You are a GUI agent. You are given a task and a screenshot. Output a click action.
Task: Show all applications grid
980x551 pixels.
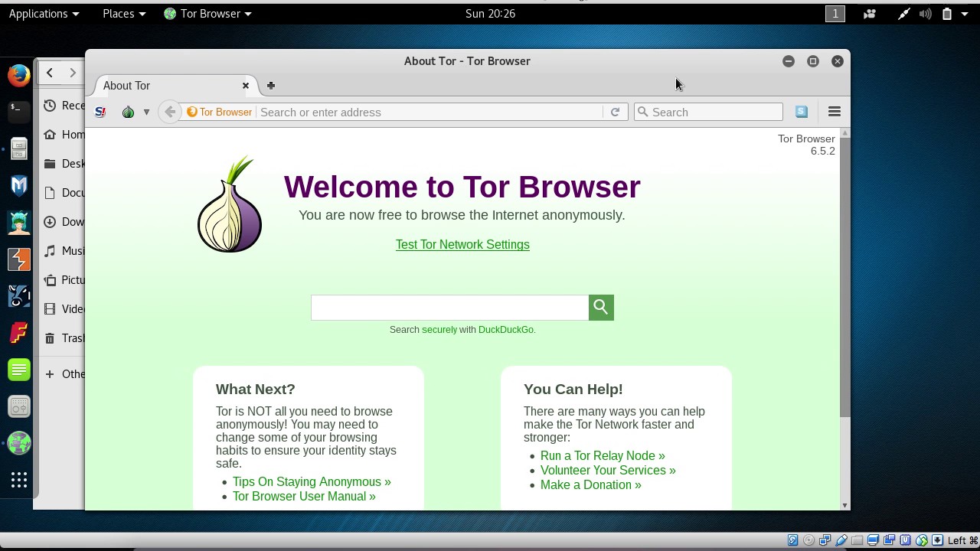19,480
